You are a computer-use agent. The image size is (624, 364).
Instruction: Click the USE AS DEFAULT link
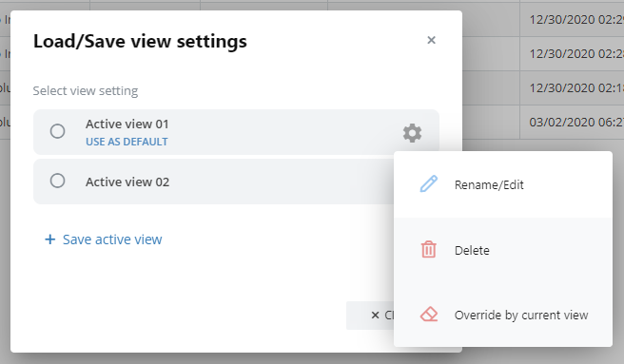(x=127, y=142)
